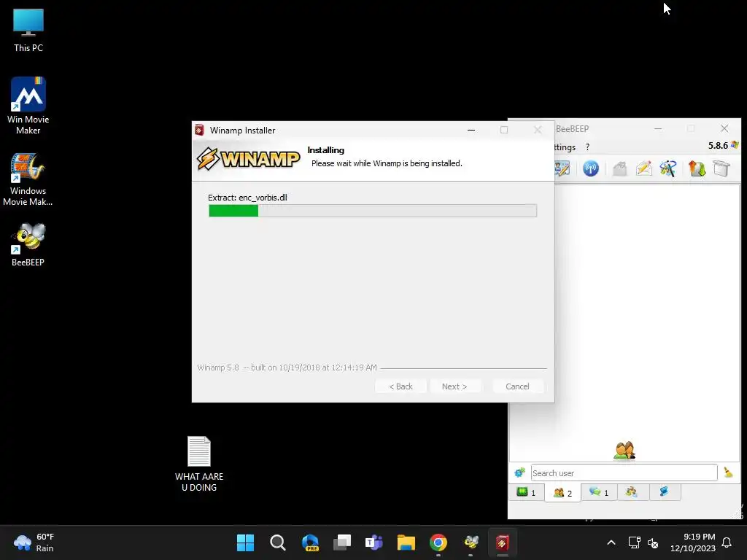The width and height of the screenshot is (747, 560).
Task: Click BeeBEEP edit profile icon with pencil
Action: coord(562,168)
